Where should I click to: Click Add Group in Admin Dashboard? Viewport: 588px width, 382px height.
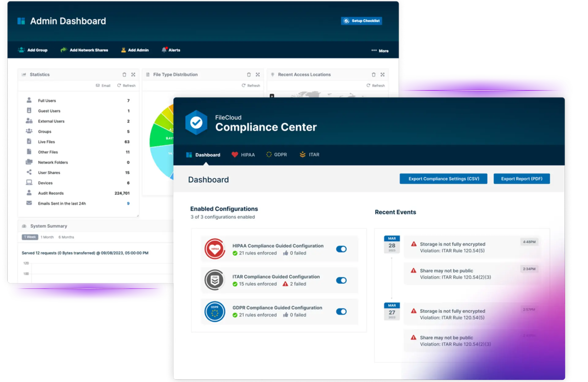click(x=33, y=50)
